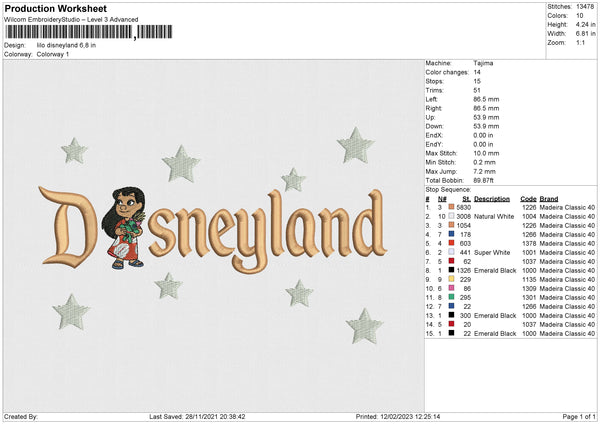Viewport: 600px width, 424px height.
Task: Click the 'N#' column header
Action: point(442,199)
